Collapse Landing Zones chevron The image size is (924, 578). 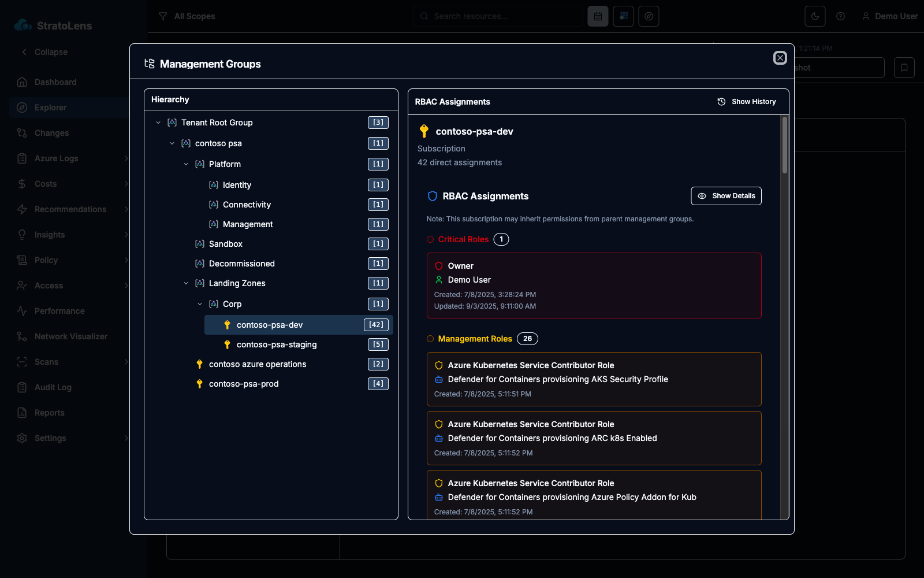point(186,283)
